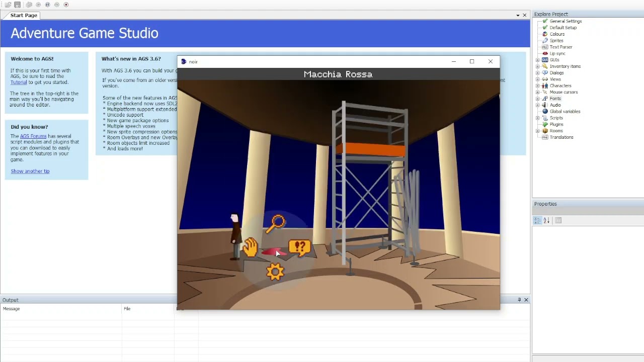Expand the Fonts node
The height and width of the screenshot is (362, 644).
pos(537,99)
